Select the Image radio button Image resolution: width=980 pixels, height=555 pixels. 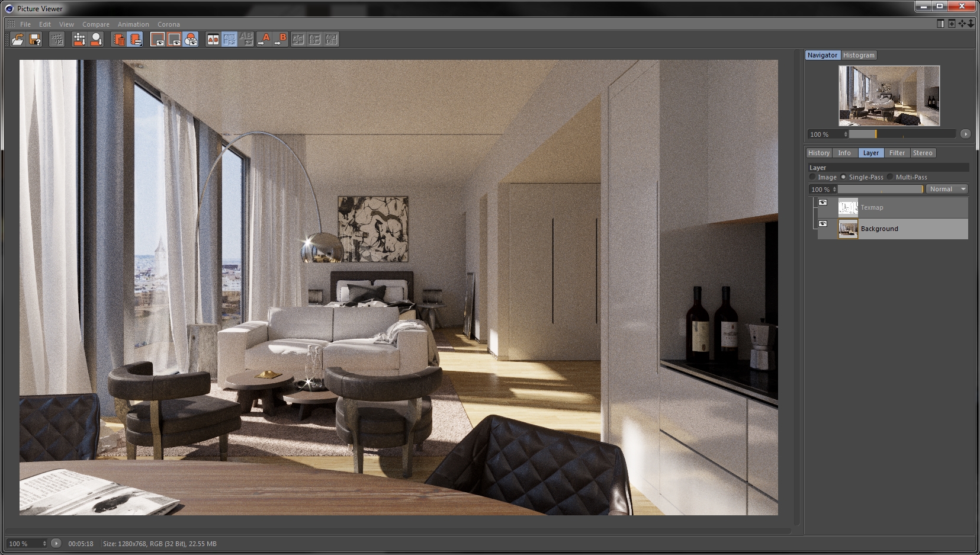(x=812, y=177)
